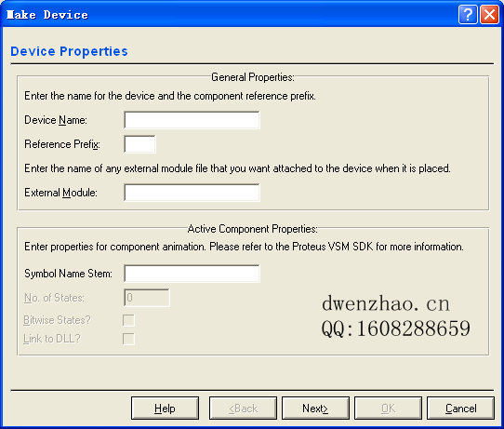Viewport: 504px width, 429px height.
Task: Click the Link to DLL label text
Action: point(52,339)
